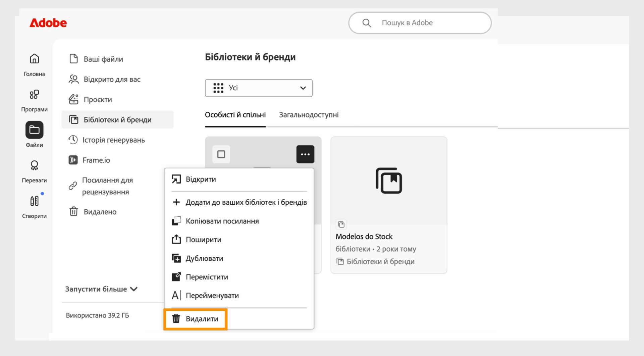Click the Frame.io logo icon

73,160
